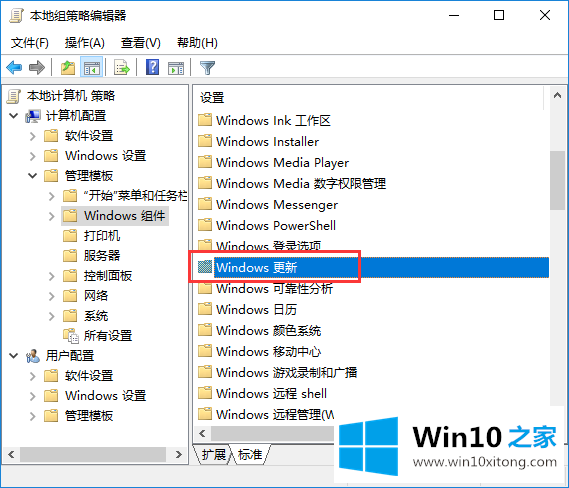The width and height of the screenshot is (569, 488).
Task: Click left tree horizontal scrollbar right arrow
Action: [178, 454]
